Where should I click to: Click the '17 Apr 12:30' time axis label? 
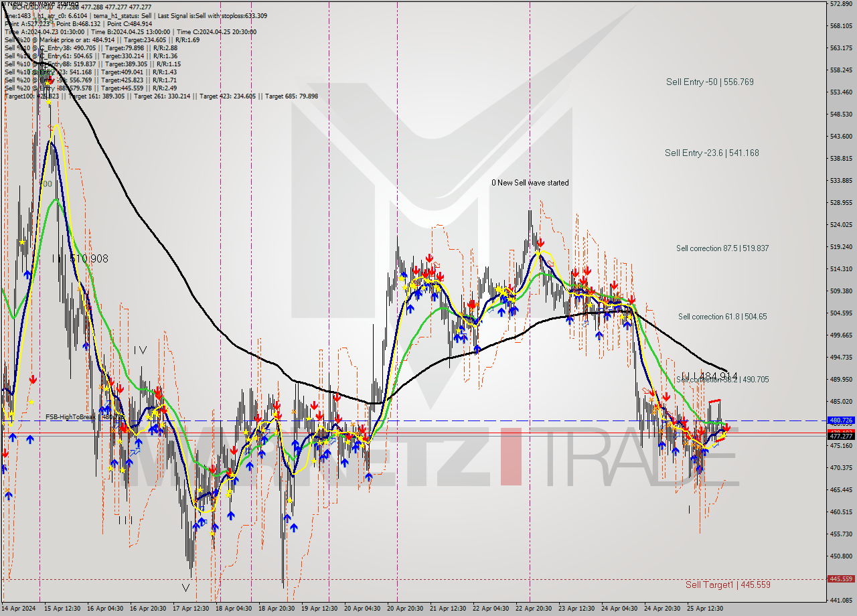click(191, 609)
